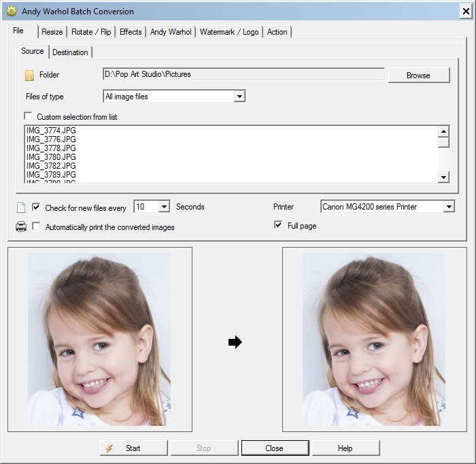Click the printer icon beside auto print

click(21, 227)
